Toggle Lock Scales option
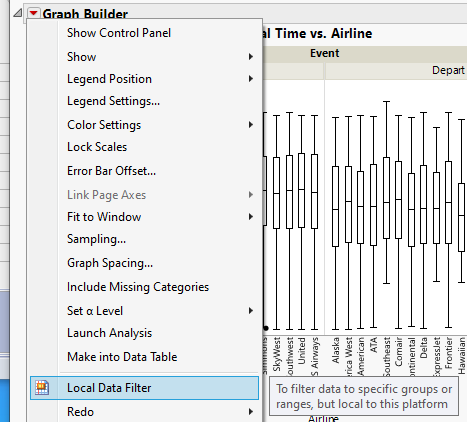Image resolution: width=467 pixels, height=422 pixels. tap(97, 147)
